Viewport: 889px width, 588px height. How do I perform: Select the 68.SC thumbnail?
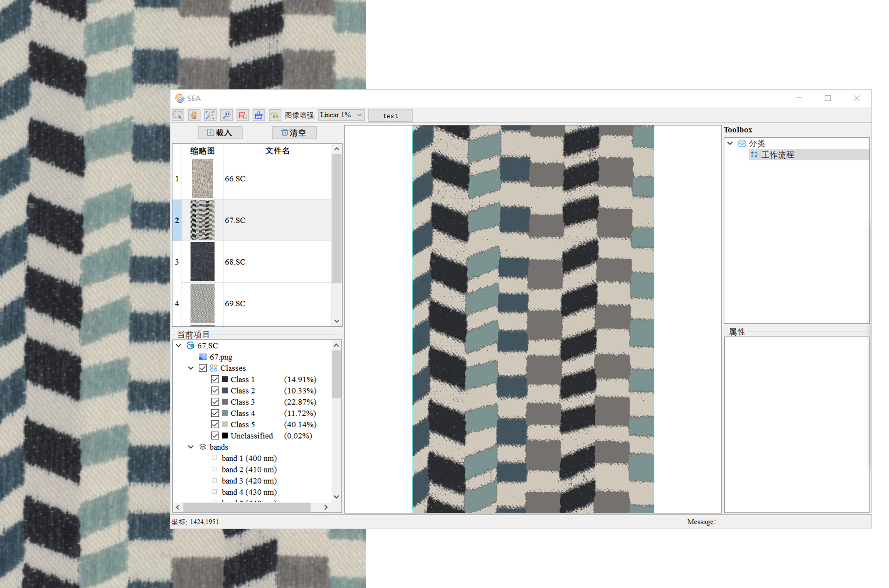tap(202, 261)
